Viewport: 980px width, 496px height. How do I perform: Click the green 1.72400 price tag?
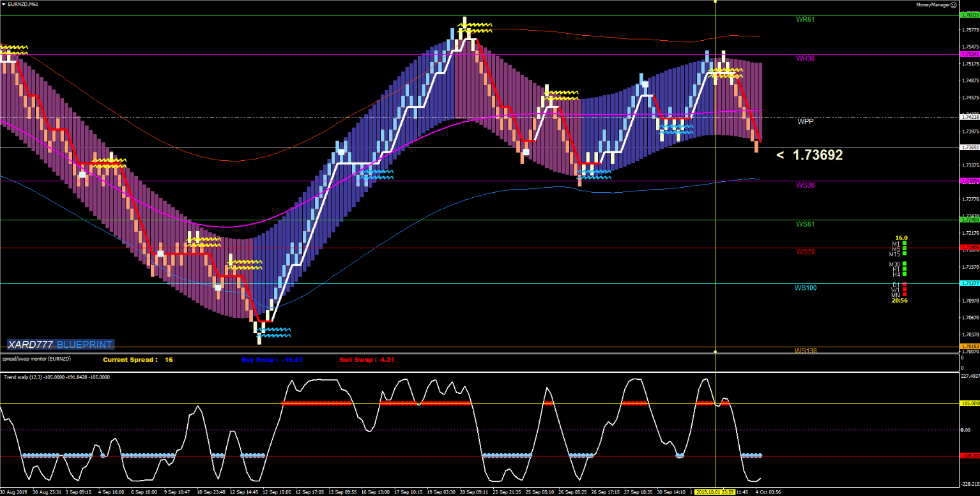(x=970, y=220)
